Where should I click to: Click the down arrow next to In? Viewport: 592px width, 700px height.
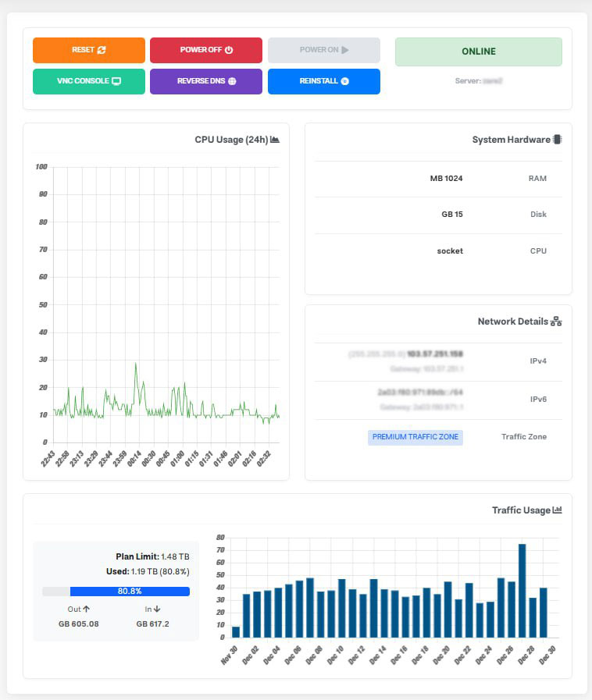pos(157,609)
